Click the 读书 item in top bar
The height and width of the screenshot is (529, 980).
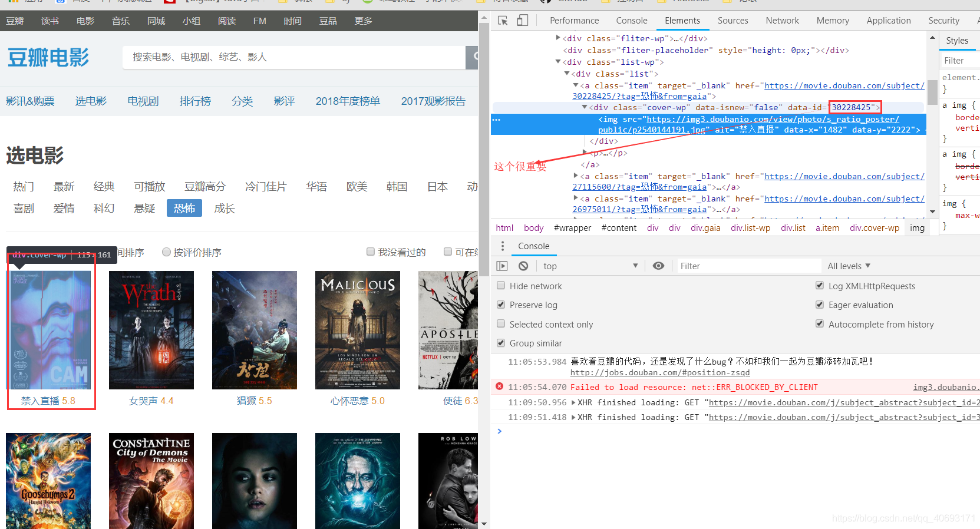(x=50, y=21)
